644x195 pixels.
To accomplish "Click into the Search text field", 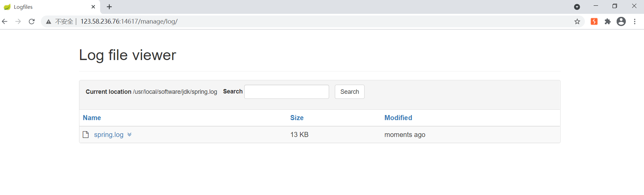I will [287, 92].
